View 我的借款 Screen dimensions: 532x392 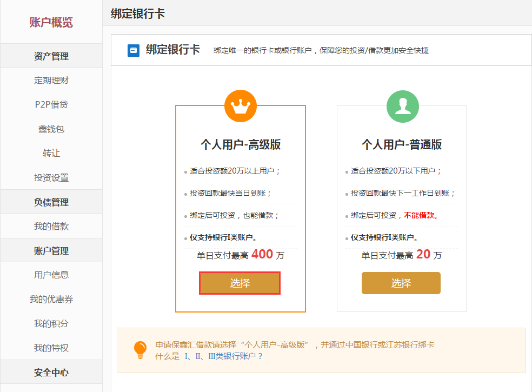51,227
